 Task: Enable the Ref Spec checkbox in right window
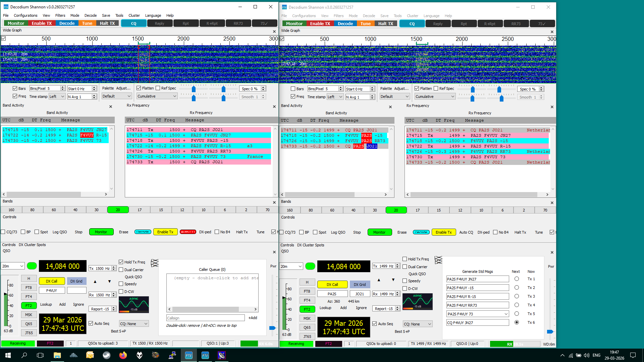coord(436,88)
